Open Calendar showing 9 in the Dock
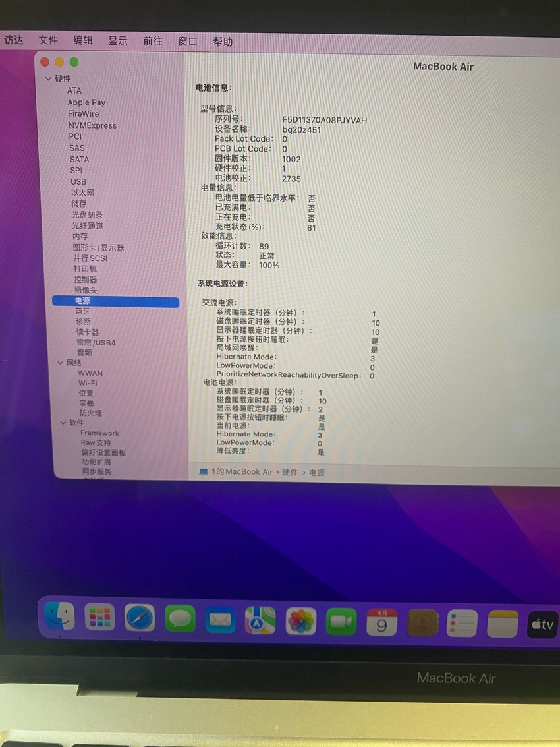Image resolution: width=560 pixels, height=747 pixels. coord(381,622)
